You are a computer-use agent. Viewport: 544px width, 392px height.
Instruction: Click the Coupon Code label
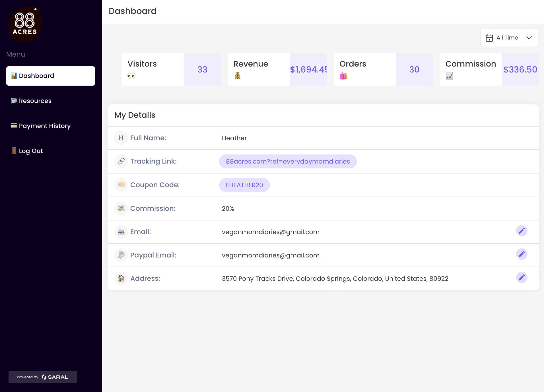click(x=155, y=185)
